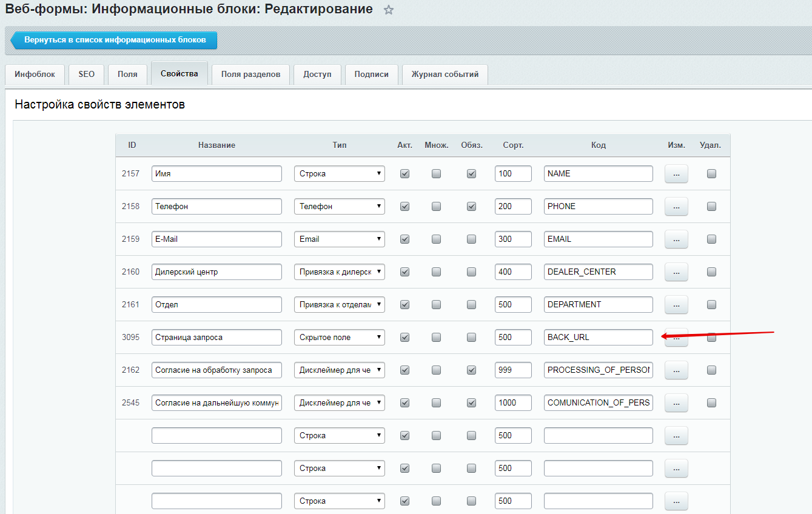Open type dropdown for row 2162
Image resolution: width=812 pixels, height=514 pixels.
coord(340,370)
